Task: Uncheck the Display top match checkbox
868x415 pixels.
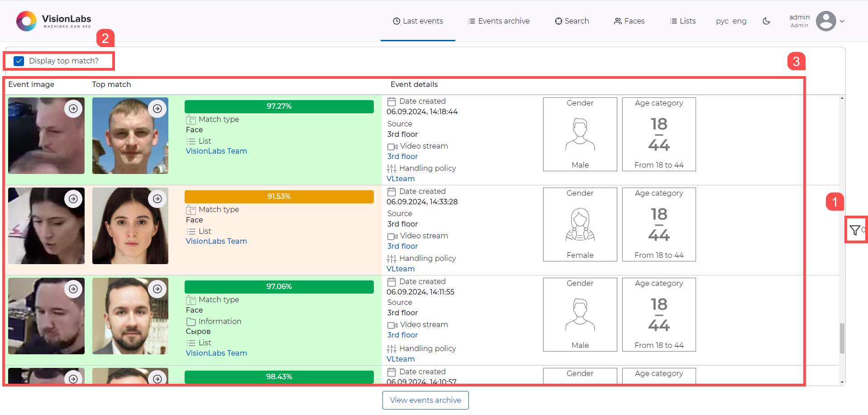Action: coord(19,61)
